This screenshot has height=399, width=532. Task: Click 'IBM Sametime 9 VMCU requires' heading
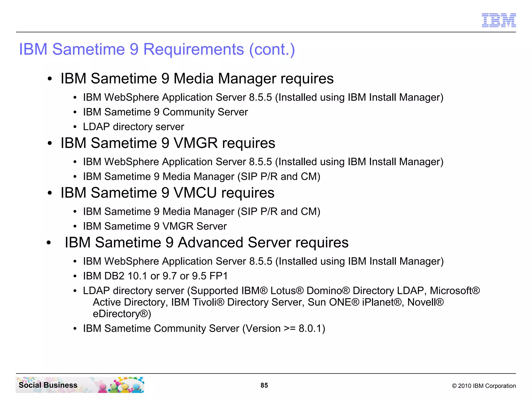168,193
